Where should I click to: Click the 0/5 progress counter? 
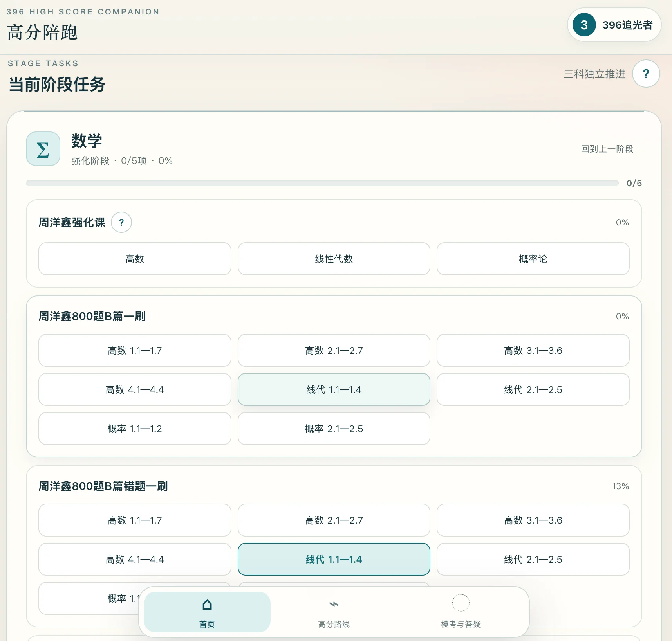pyautogui.click(x=634, y=183)
